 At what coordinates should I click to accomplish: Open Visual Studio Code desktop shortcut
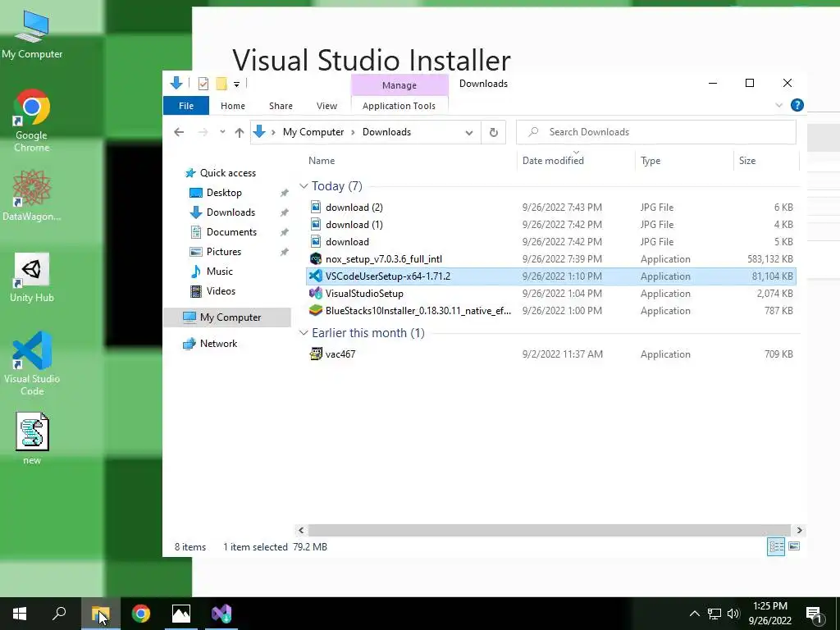point(32,363)
